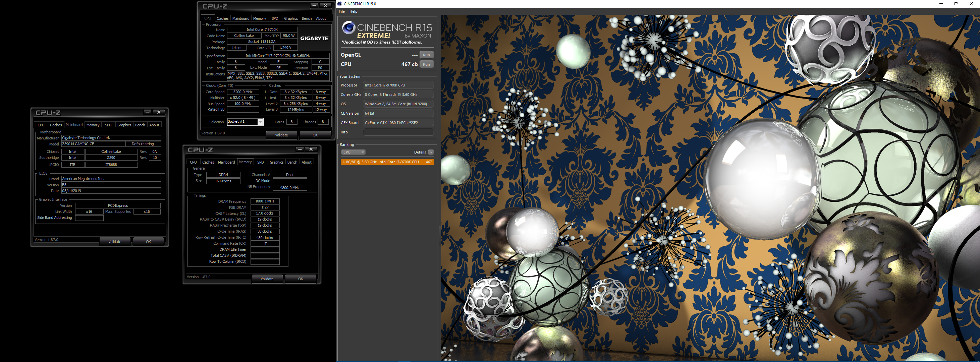Click the NB Frequency 4800.0 MHz value
This screenshot has width=980, height=362.
pos(290,187)
